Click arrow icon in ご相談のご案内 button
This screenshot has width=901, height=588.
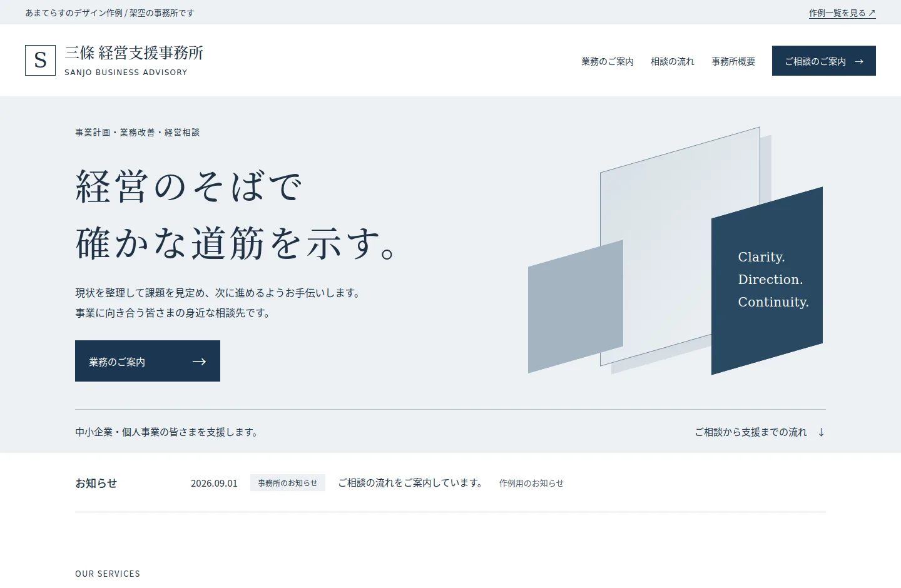click(859, 61)
